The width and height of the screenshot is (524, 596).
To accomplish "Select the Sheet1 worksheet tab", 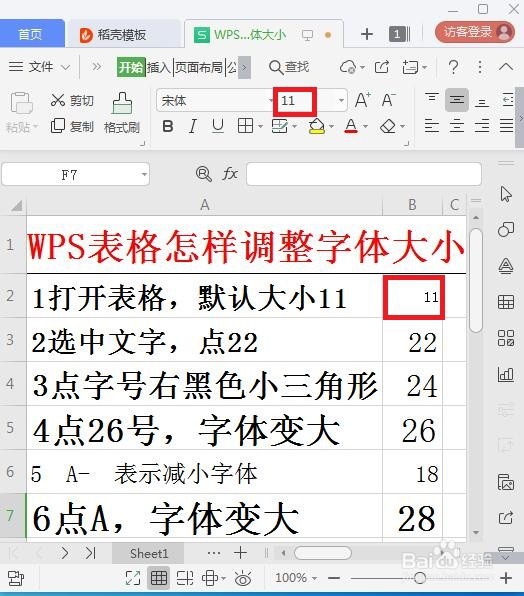I will tap(149, 553).
